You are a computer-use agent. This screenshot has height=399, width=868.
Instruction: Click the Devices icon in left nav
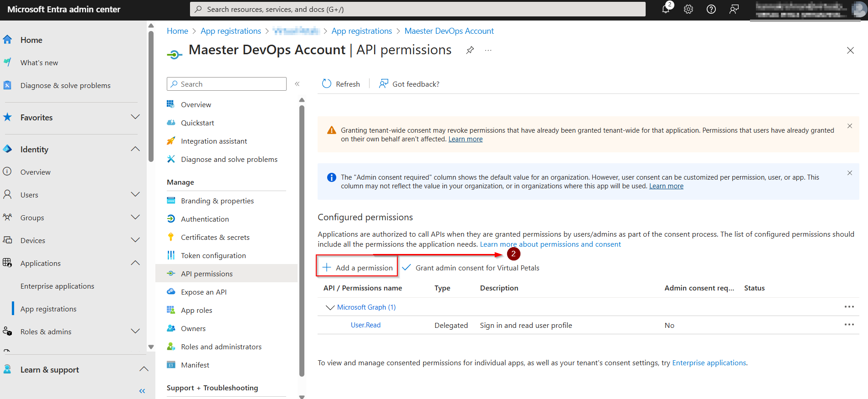coord(7,240)
